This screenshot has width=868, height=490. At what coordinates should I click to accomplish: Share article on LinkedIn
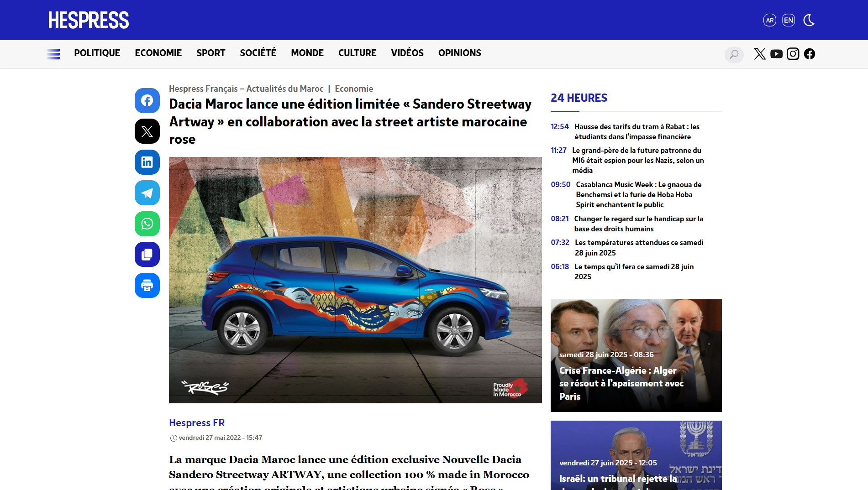(147, 162)
